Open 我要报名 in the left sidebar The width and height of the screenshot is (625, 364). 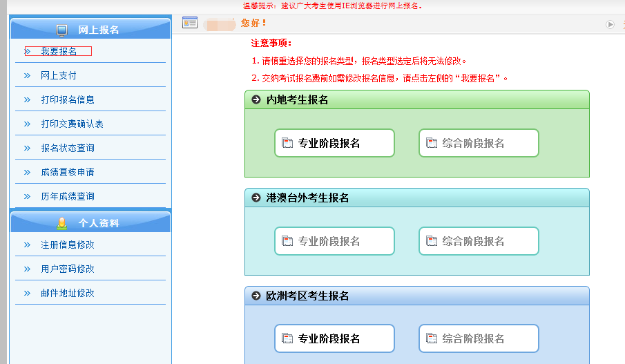coord(59,51)
